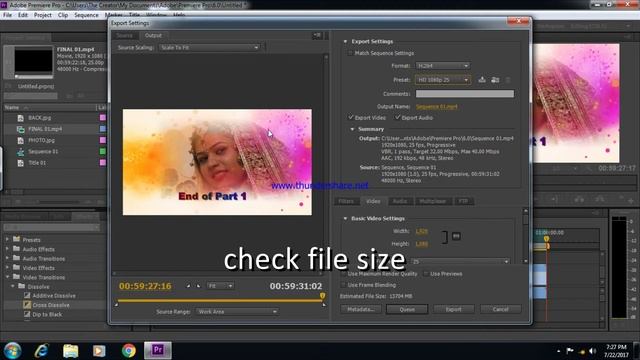
Task: Select the Video tab
Action: (373, 201)
